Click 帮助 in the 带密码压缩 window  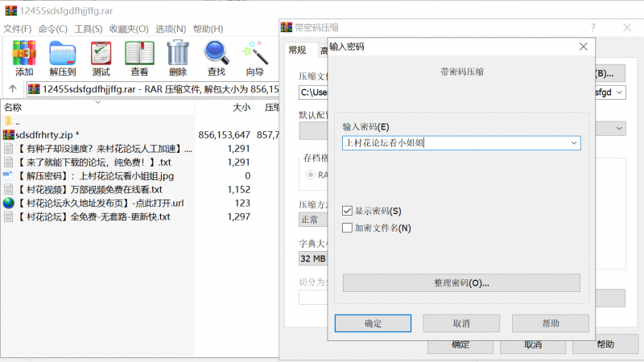coord(605,345)
